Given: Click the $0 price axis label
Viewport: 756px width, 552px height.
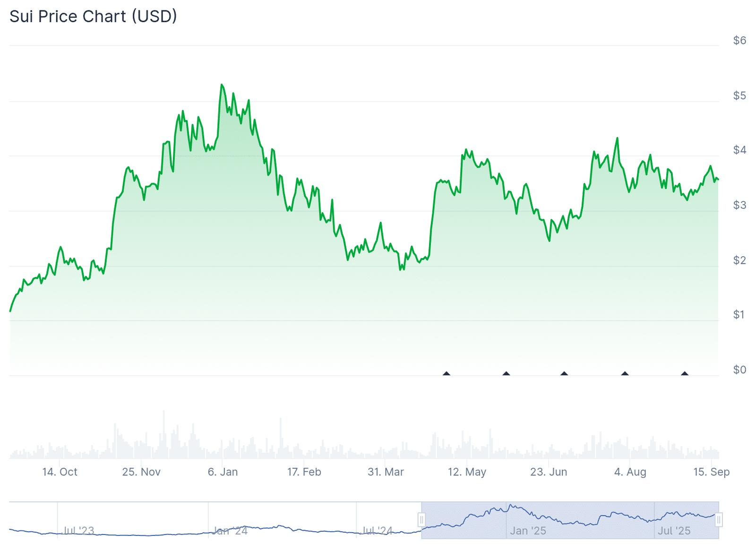Looking at the screenshot, I should [739, 370].
